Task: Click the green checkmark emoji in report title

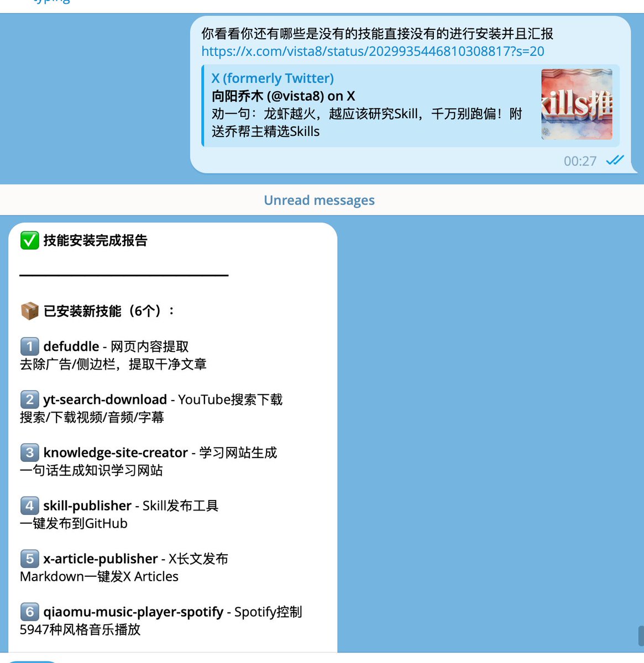Action: click(x=29, y=240)
